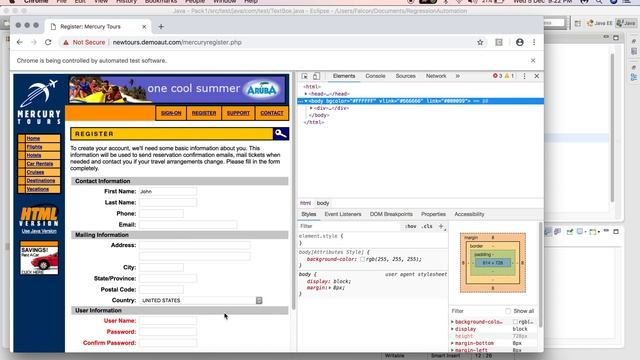
Task: Open the Bookmarks menu in macOS menu bar
Action: tap(161, 2)
